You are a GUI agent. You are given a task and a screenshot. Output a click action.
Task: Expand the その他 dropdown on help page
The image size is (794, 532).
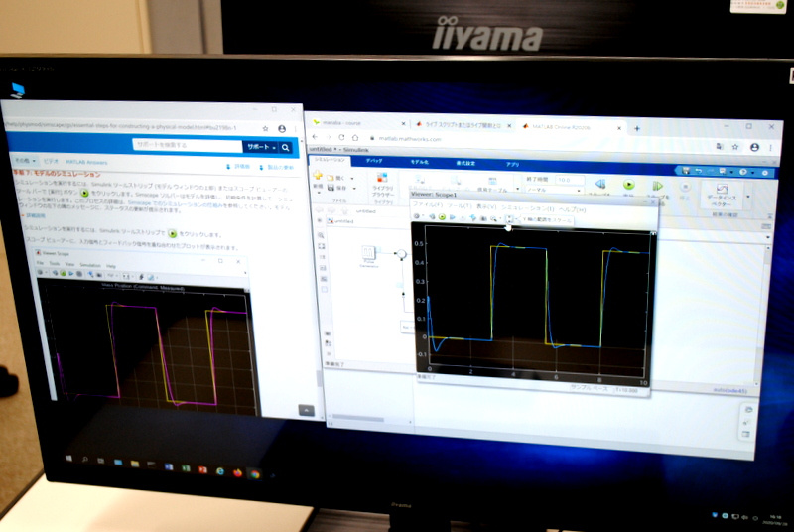coord(24,160)
